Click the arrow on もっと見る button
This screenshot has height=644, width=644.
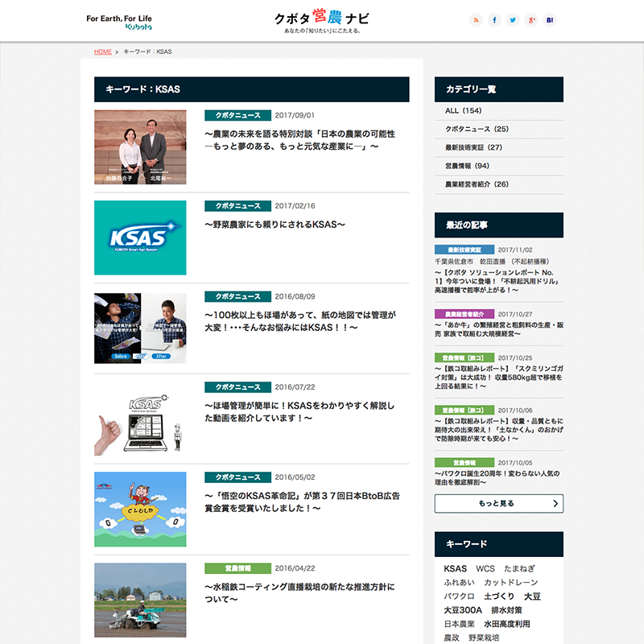pyautogui.click(x=555, y=504)
